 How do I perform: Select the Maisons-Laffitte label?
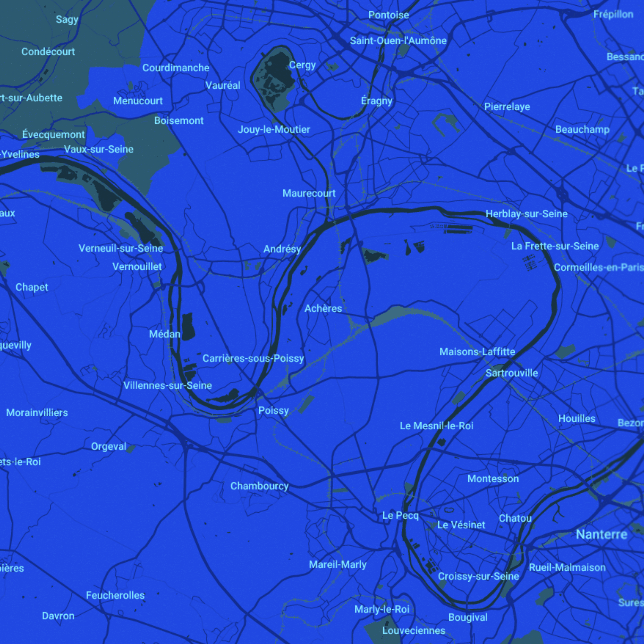(477, 352)
